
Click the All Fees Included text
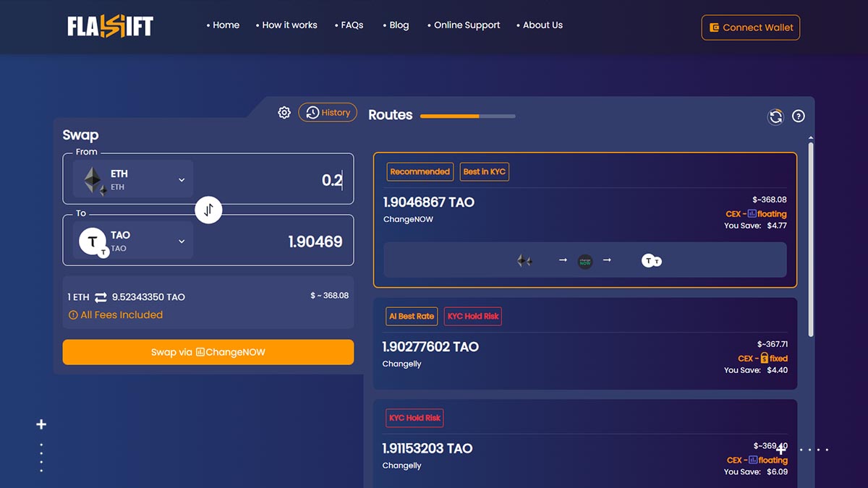[122, 315]
